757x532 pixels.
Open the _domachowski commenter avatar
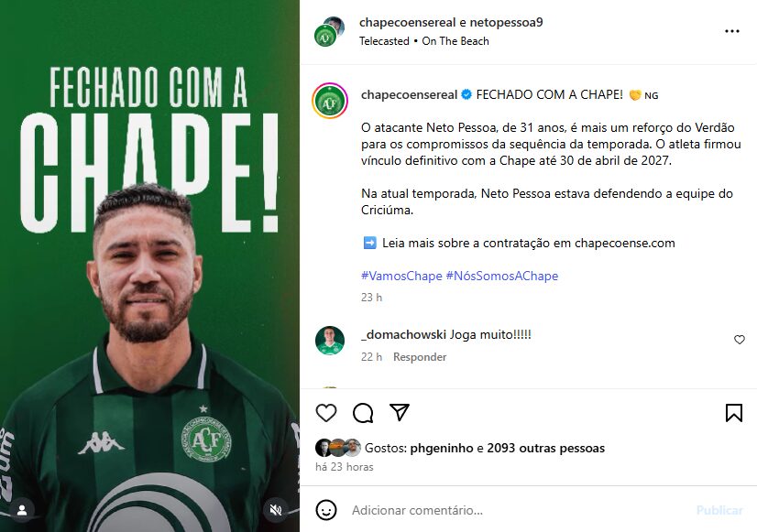(x=330, y=341)
